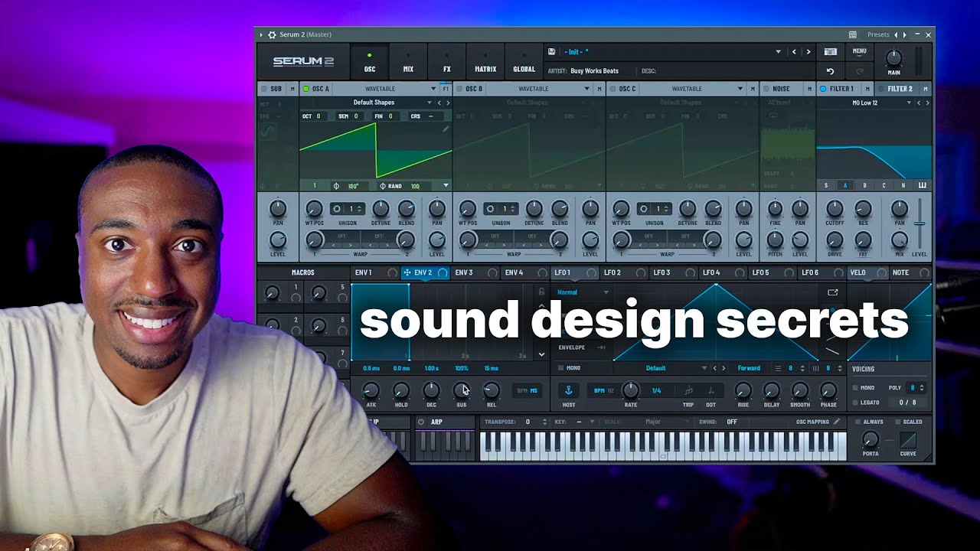Screen dimensions: 980x551
Task: Click the piano keyboard icon in Filter routing row
Action: click(x=923, y=185)
